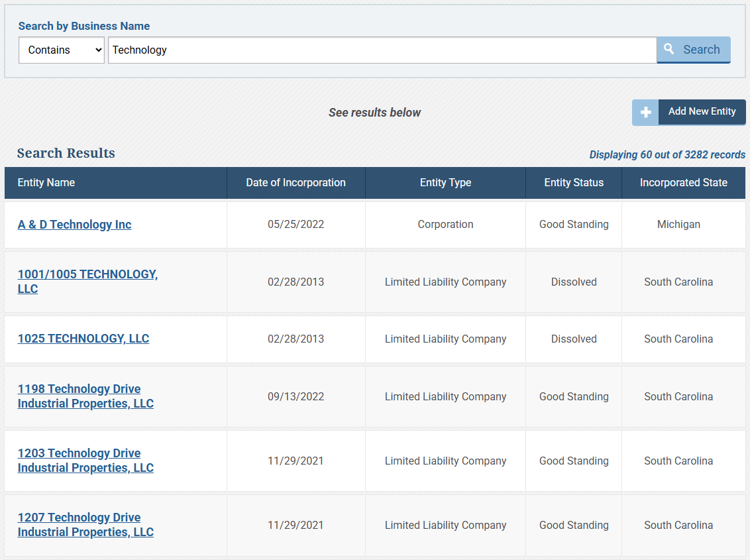Sort by Date of Incorporation column header

tap(295, 183)
